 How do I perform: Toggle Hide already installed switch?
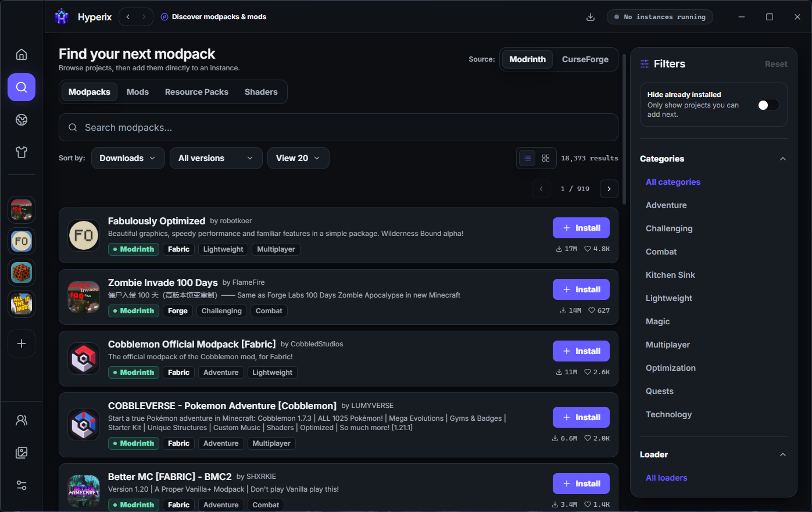coord(768,105)
